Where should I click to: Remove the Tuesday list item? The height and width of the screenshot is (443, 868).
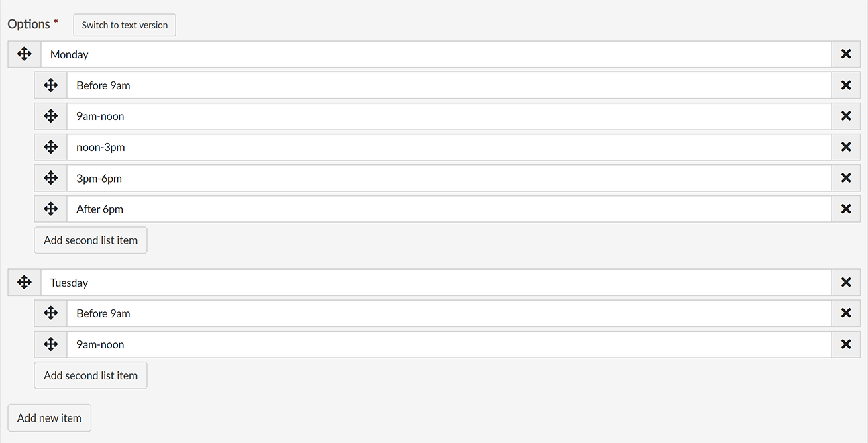coord(846,282)
